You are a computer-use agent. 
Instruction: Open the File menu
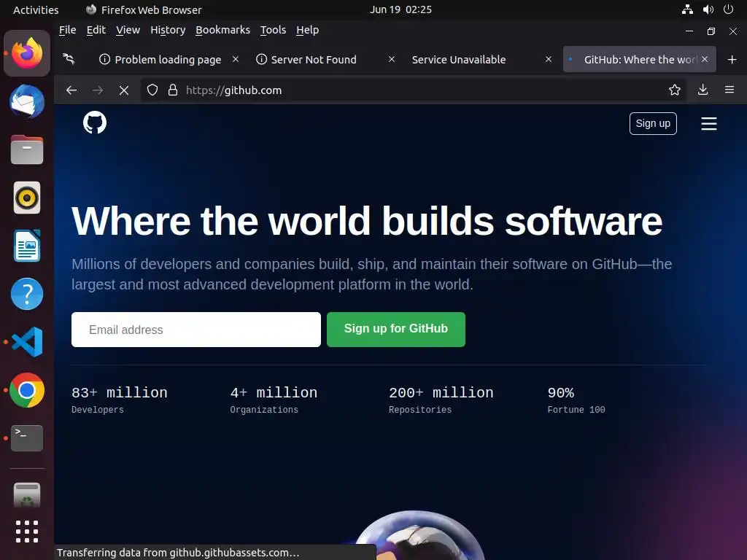67,30
